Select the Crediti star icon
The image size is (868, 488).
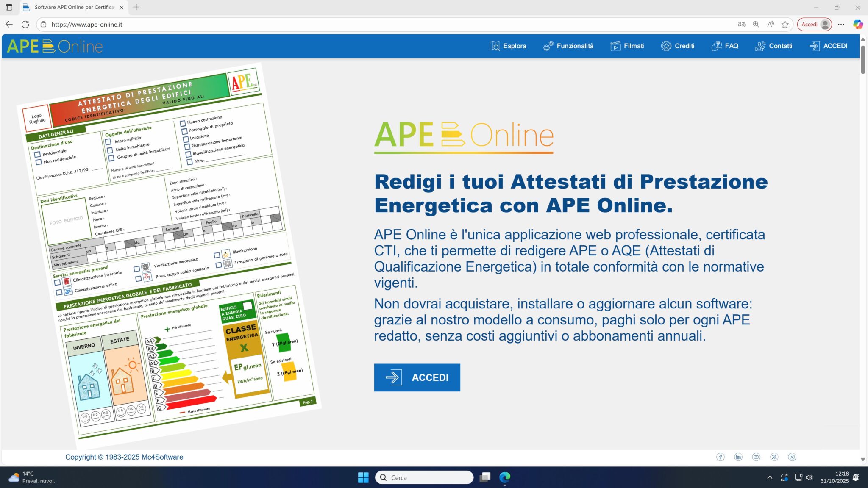click(666, 46)
